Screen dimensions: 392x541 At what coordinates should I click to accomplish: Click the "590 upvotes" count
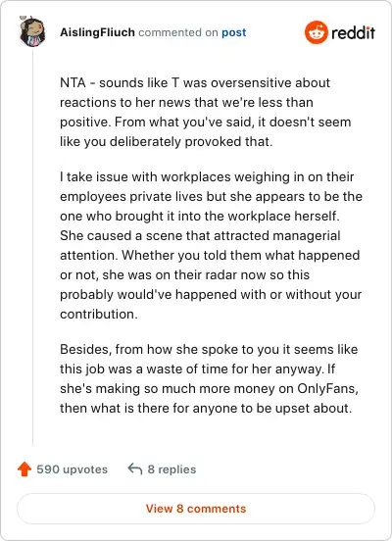[x=73, y=469]
